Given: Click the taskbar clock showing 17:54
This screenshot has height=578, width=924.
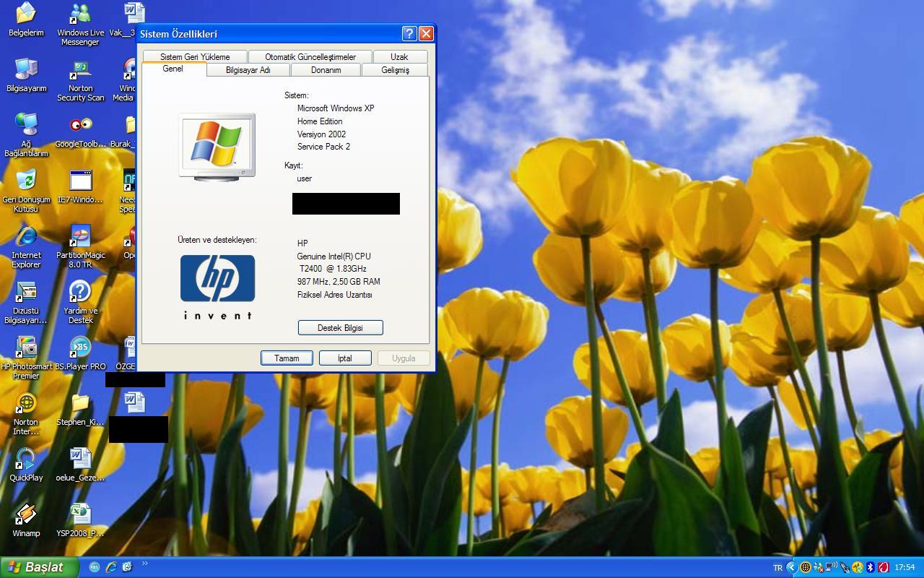Looking at the screenshot, I should click(905, 568).
